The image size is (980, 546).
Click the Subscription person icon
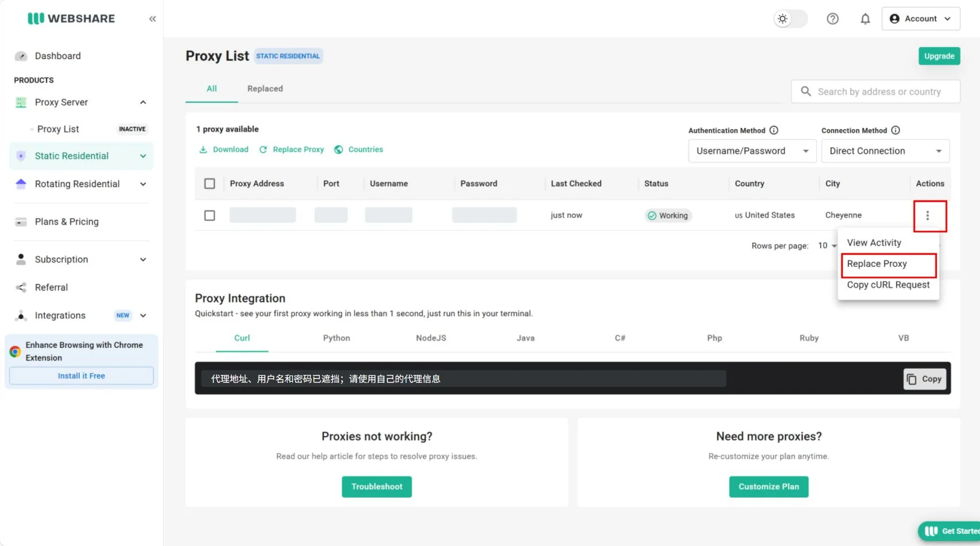tap(21, 260)
